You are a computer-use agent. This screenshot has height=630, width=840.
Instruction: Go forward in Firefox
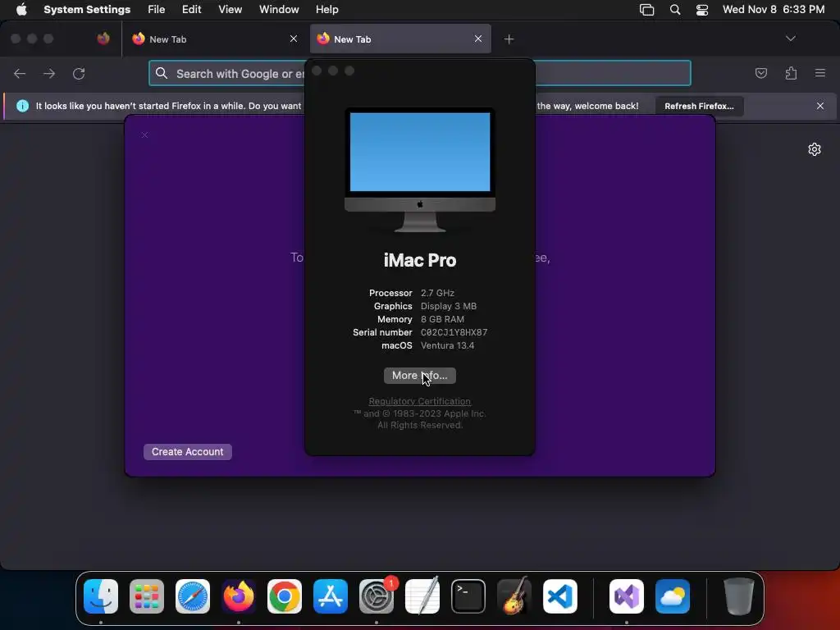pos(48,73)
